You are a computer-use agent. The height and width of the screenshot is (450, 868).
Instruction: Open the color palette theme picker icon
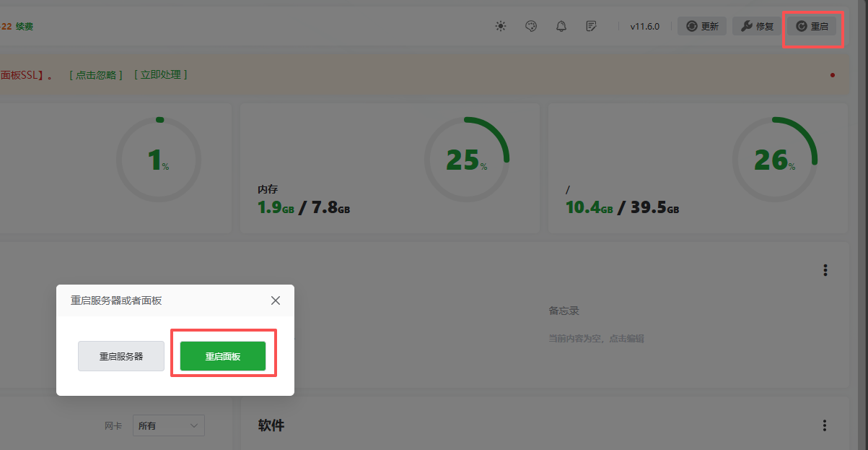(531, 25)
